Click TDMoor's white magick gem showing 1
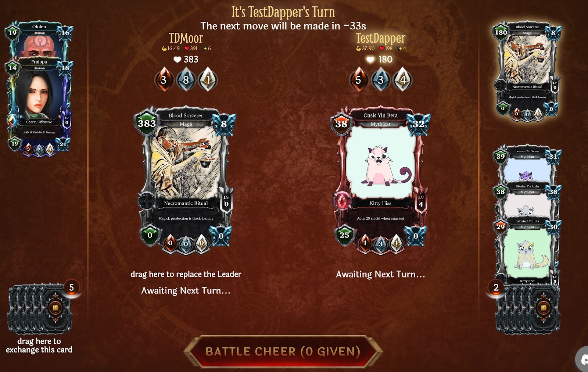588x372 pixels. point(208,79)
